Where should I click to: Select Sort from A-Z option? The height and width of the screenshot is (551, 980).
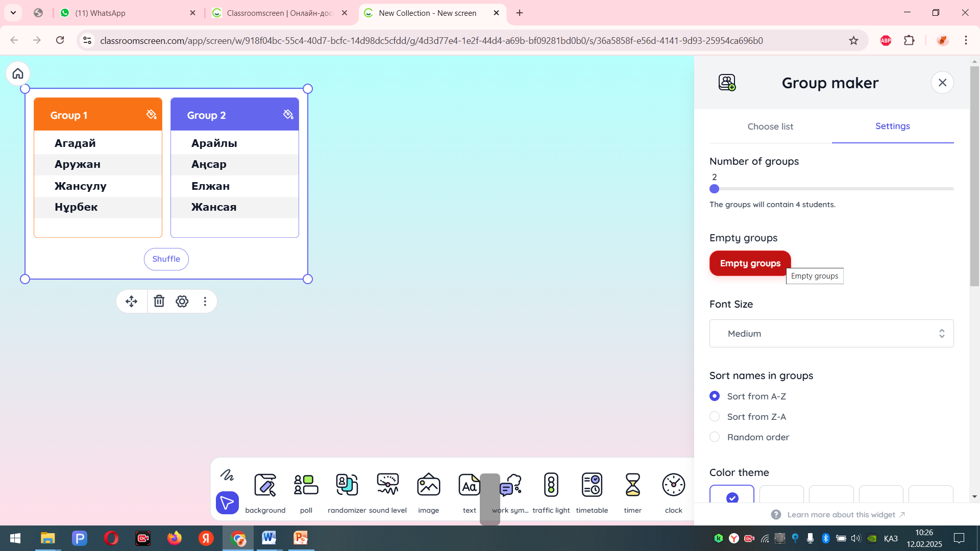pyautogui.click(x=715, y=396)
